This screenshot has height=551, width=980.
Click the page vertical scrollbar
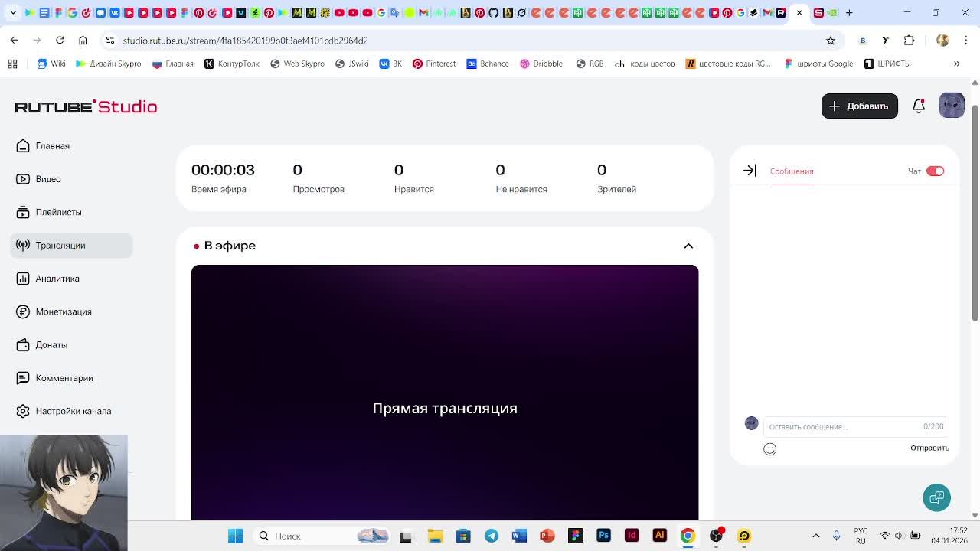975,213
